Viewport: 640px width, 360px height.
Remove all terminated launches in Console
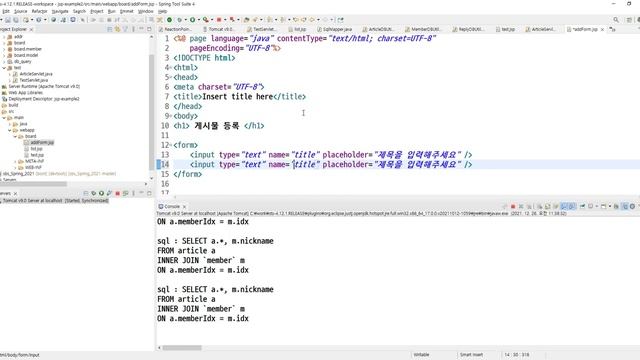[529, 207]
